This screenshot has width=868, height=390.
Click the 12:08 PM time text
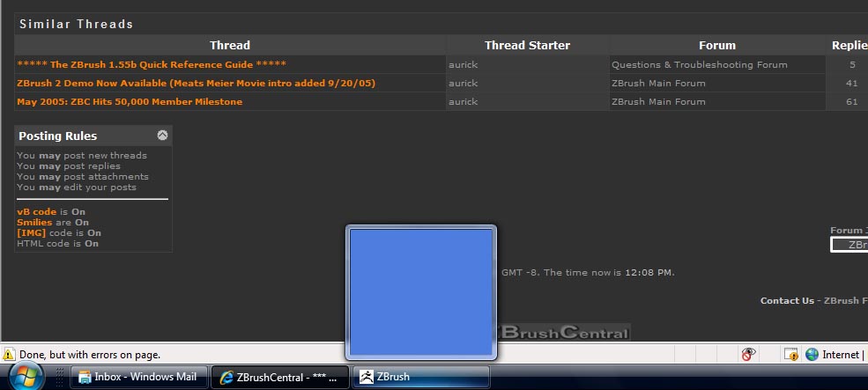tap(649, 272)
